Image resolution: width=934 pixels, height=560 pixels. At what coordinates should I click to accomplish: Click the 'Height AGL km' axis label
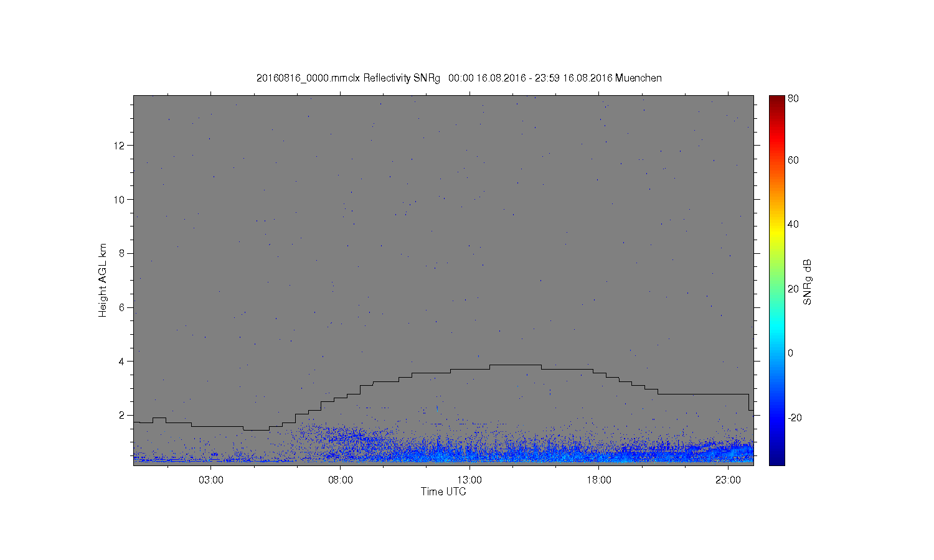coord(103,280)
